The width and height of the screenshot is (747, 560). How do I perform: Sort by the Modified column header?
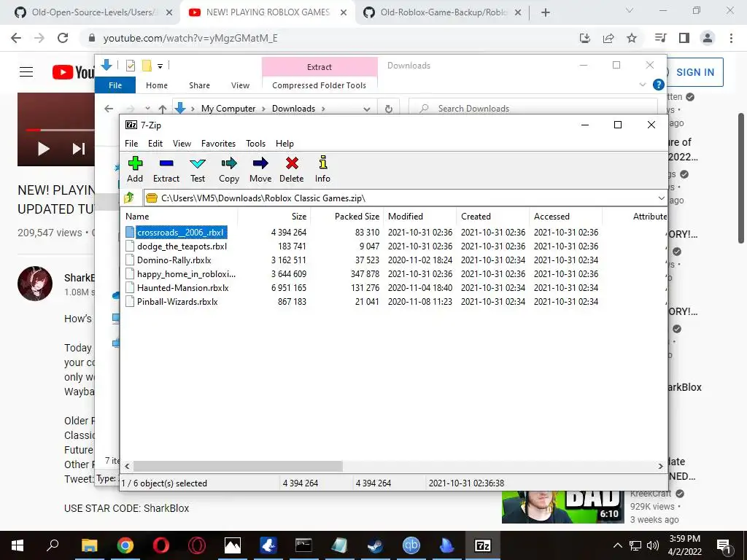419,216
